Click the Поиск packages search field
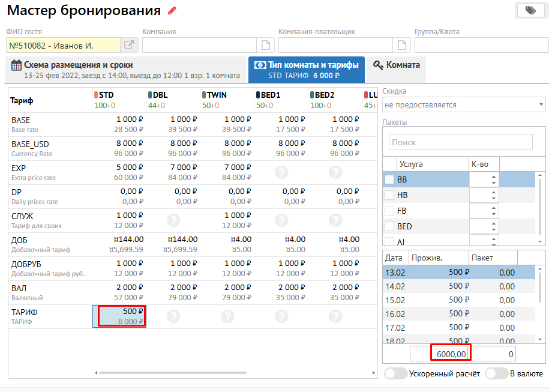This screenshot has width=549, height=392. pyautogui.click(x=460, y=142)
